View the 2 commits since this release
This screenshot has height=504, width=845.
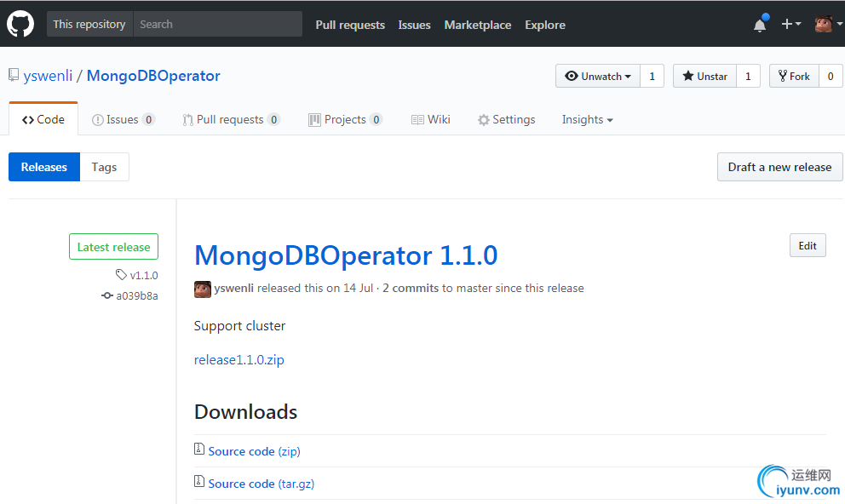pyautogui.click(x=411, y=288)
